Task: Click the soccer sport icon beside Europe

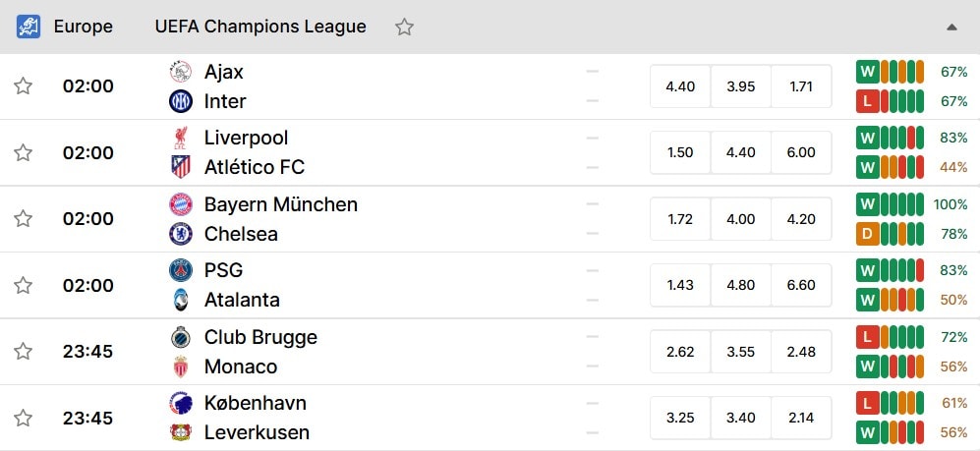Action: pos(29,27)
